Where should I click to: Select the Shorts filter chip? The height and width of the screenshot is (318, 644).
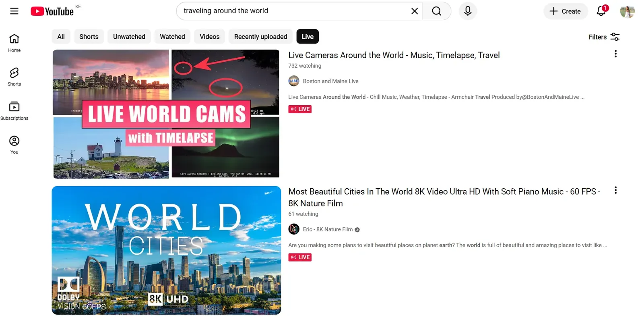(89, 37)
